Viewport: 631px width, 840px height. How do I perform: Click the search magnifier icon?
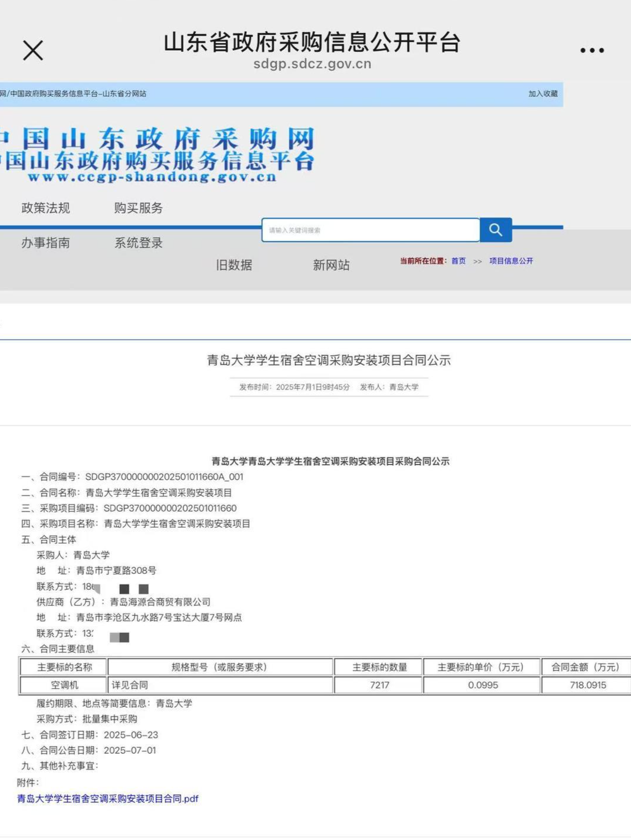pos(495,230)
